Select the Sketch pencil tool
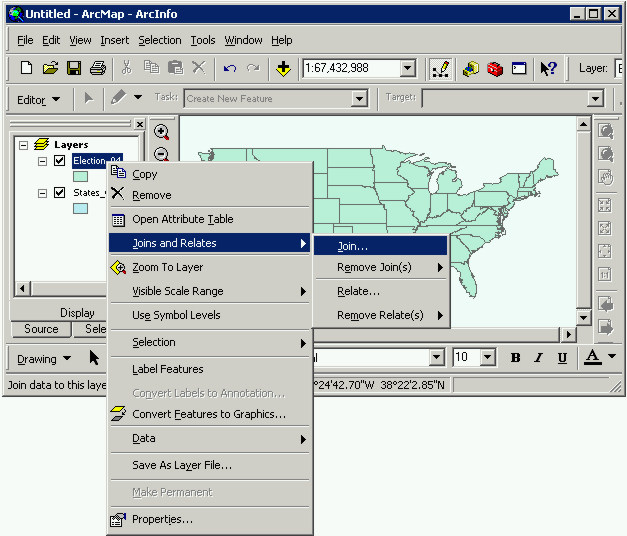This screenshot has height=536, width=627. [x=118, y=97]
